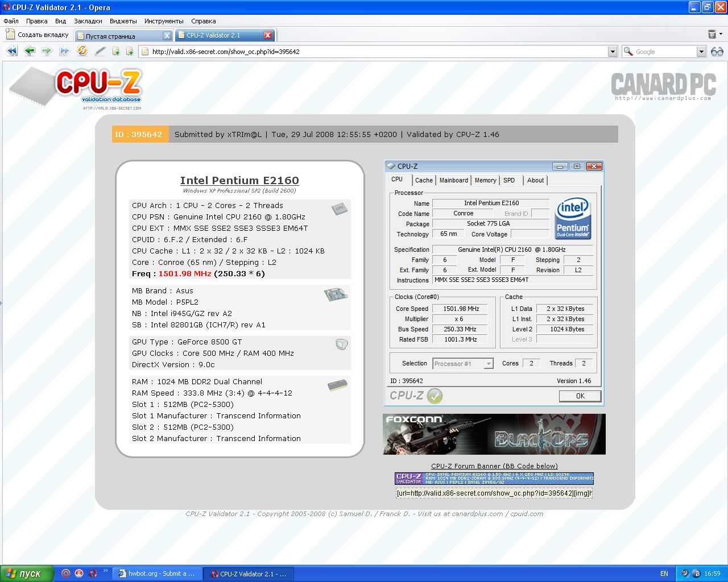Open the Справка menu
The image size is (728, 582).
click(204, 21)
